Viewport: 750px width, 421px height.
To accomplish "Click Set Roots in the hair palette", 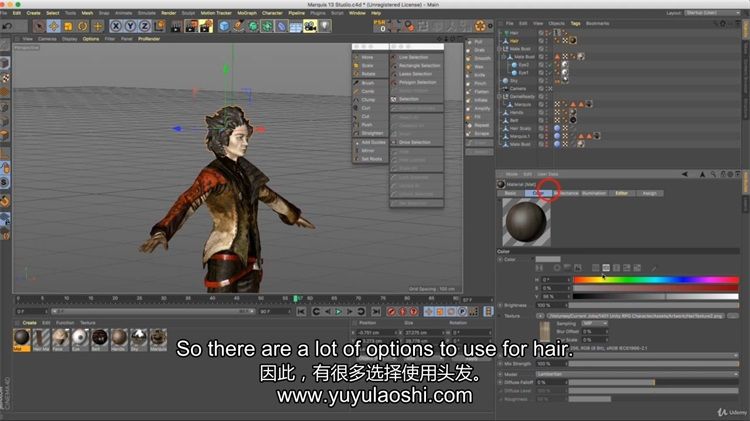I will click(370, 159).
